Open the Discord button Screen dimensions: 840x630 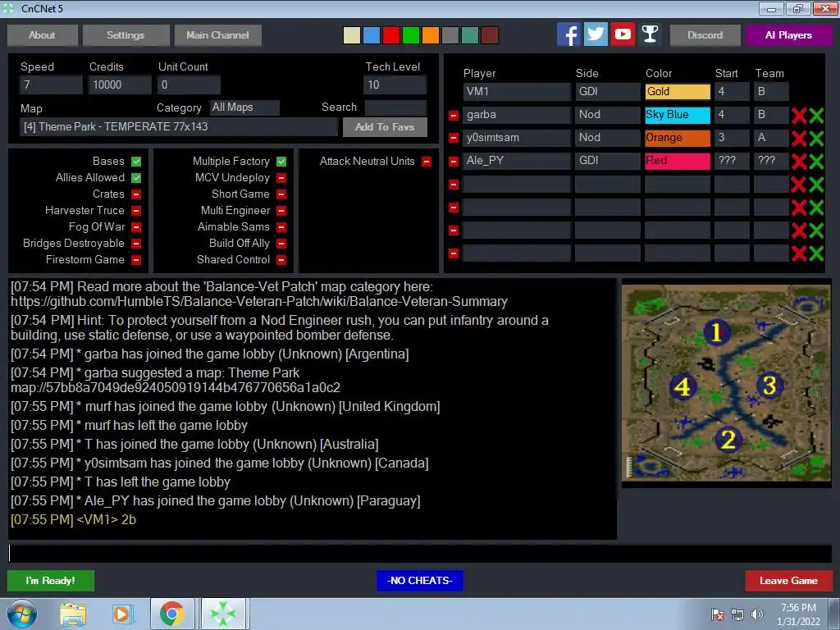[x=705, y=35]
